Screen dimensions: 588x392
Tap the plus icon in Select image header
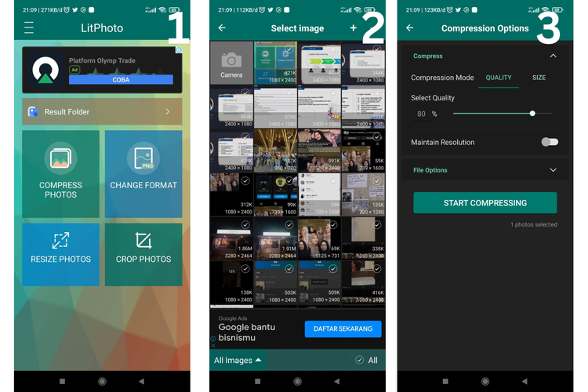pos(354,28)
